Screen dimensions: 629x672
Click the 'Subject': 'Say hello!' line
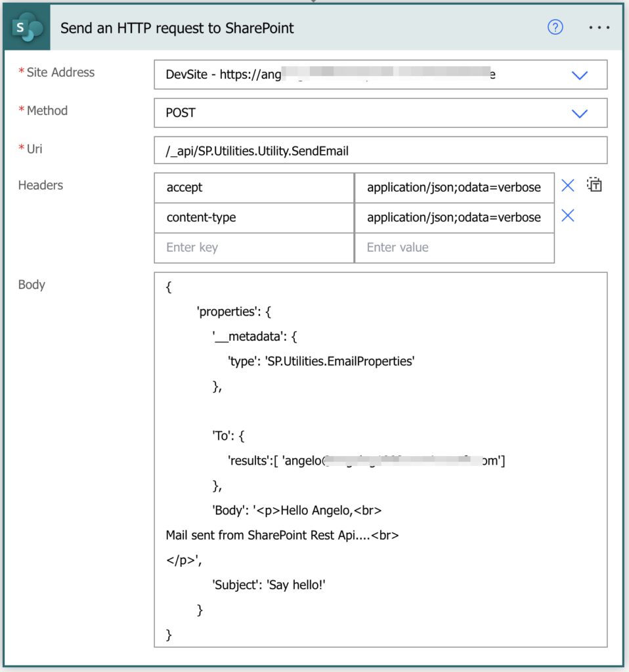[x=269, y=585]
